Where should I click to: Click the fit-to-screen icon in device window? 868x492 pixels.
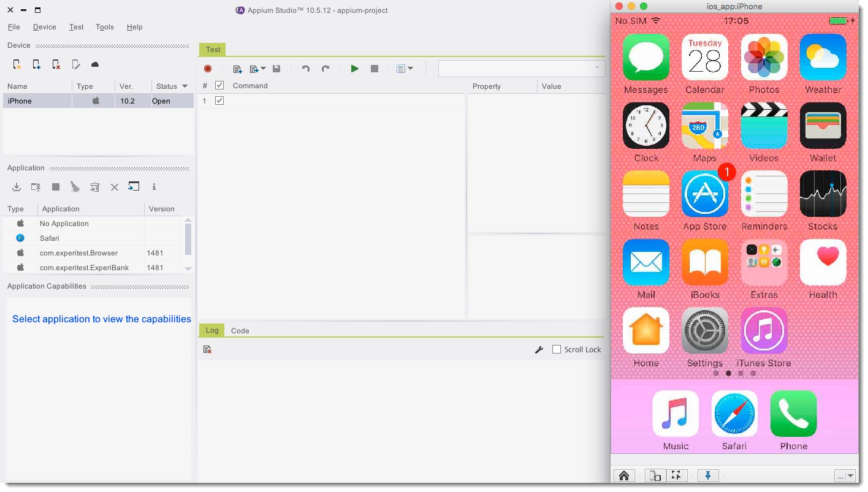tap(676, 475)
